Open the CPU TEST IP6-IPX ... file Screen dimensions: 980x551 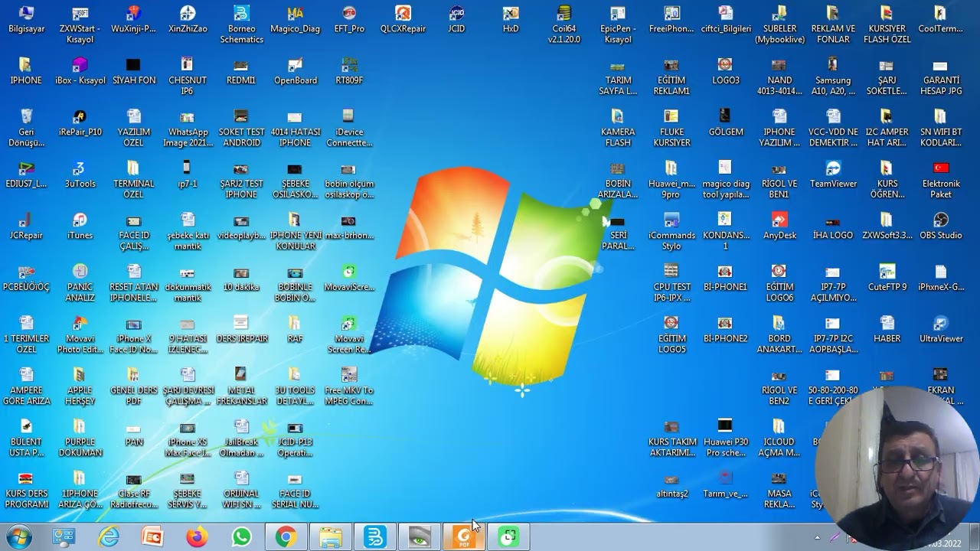click(x=671, y=282)
